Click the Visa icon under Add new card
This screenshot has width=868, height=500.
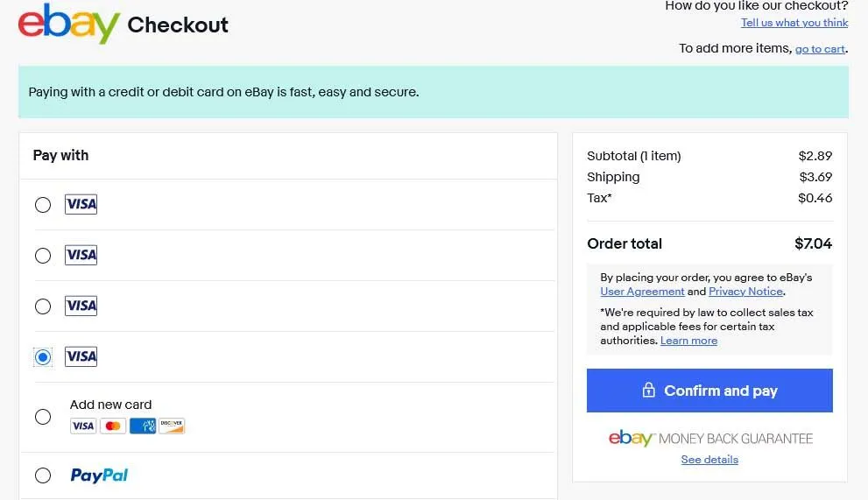point(83,426)
